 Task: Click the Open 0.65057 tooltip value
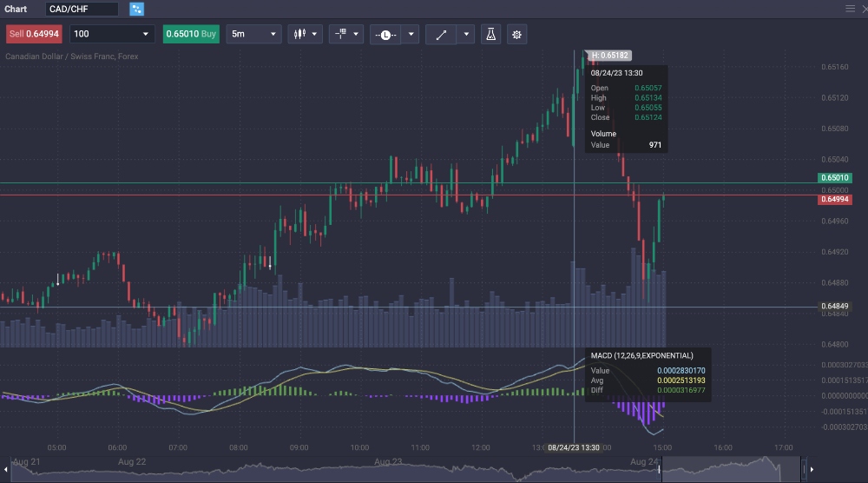click(x=648, y=88)
